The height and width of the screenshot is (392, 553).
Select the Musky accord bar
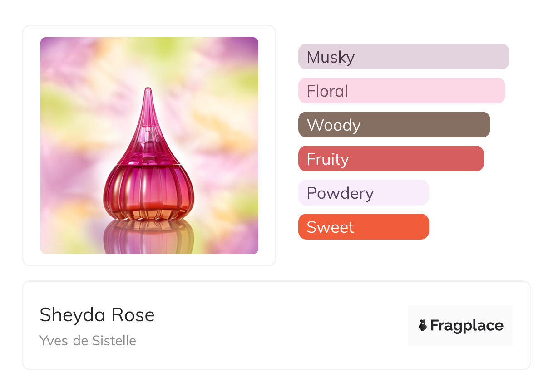403,57
